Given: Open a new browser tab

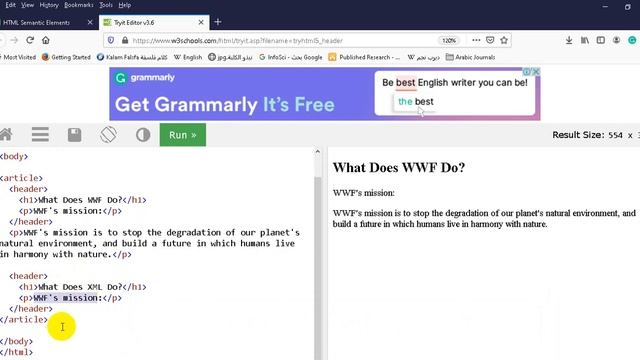Looking at the screenshot, I should tap(218, 22).
